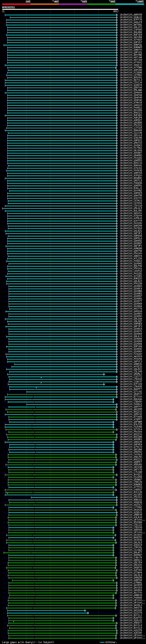
Task: Open hit UniRef100_B7FF78
Action: (131, 20)
